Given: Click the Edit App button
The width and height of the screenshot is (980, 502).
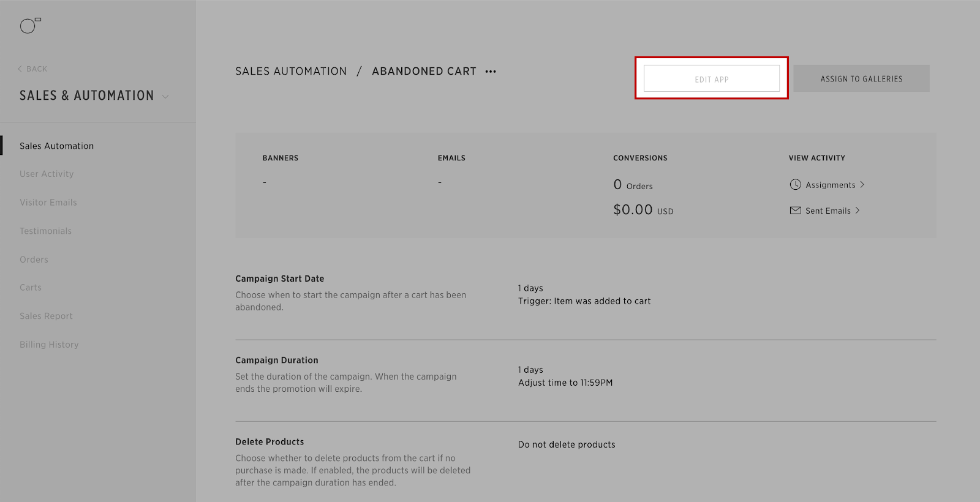Looking at the screenshot, I should click(x=712, y=79).
